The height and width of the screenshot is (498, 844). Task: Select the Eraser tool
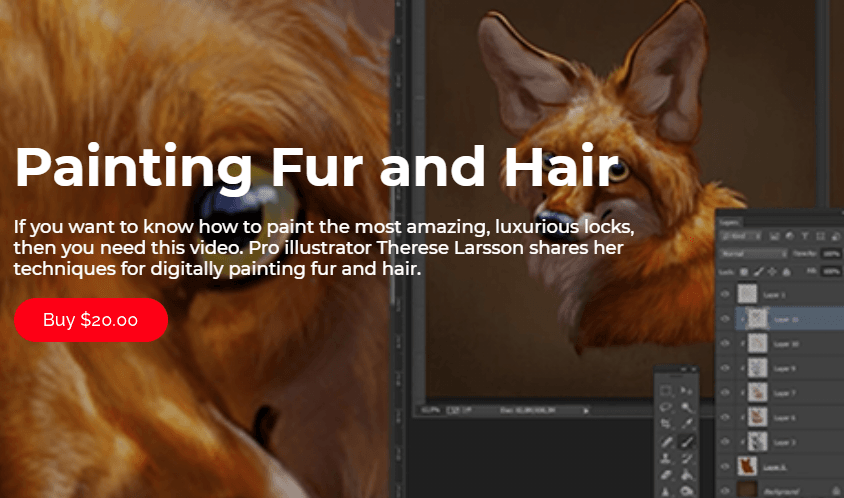pos(666,475)
